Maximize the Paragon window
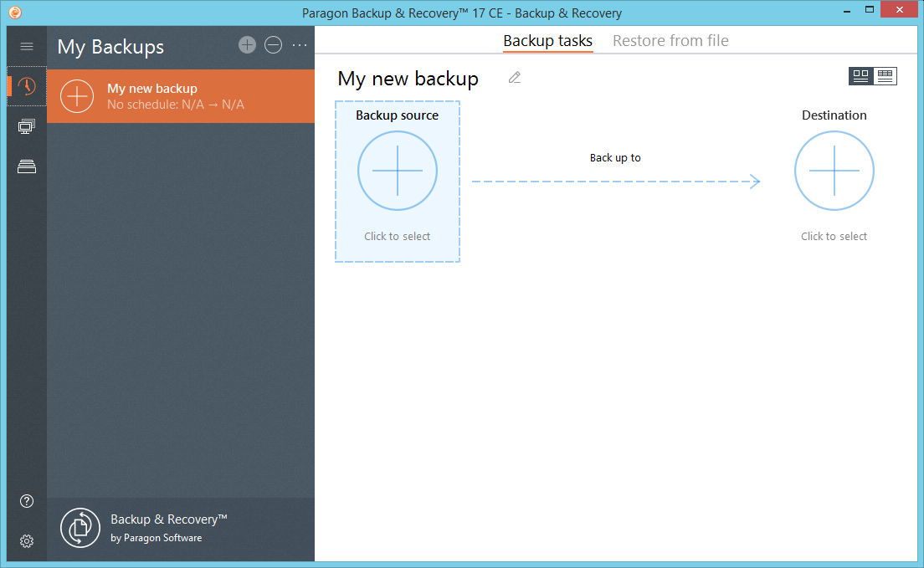The height and width of the screenshot is (568, 924). tap(870, 10)
